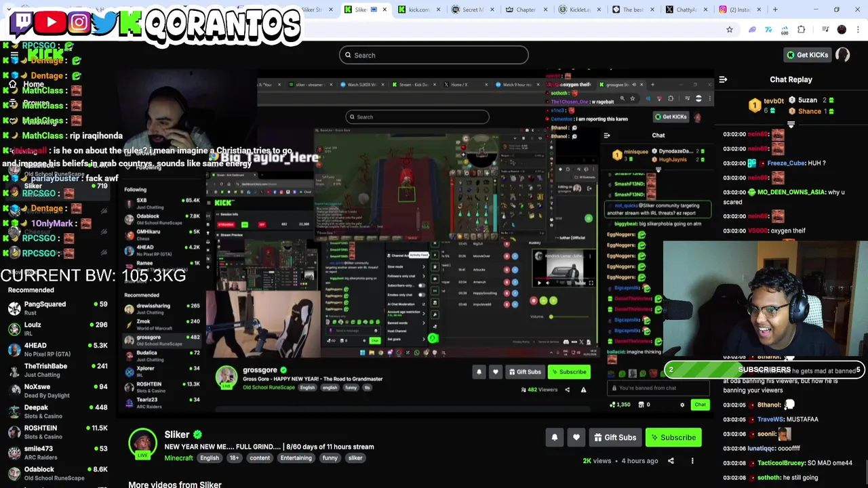Click the Sliker channel name
This screenshot has height=488, width=868.
[x=176, y=434]
